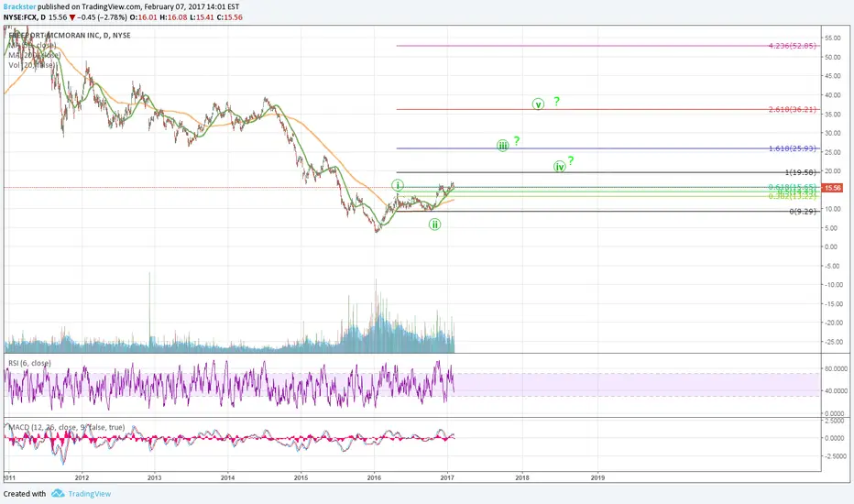Click the 2017 label on time axis
854x504 pixels.
(x=447, y=477)
